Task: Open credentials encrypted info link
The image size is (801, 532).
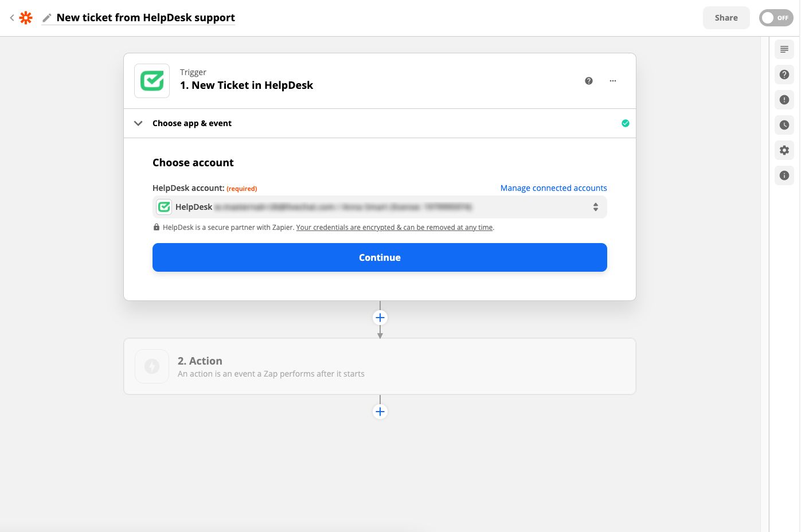Action: click(x=394, y=228)
